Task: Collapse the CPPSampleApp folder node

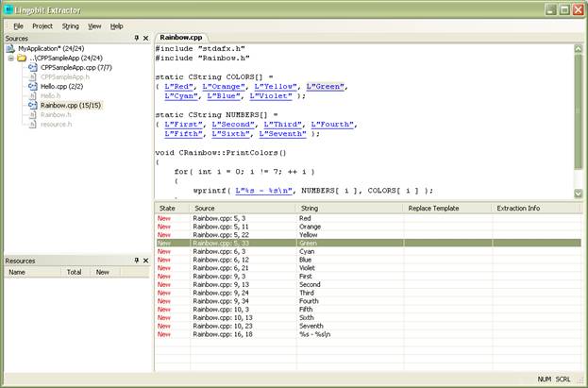Action: click(x=10, y=59)
